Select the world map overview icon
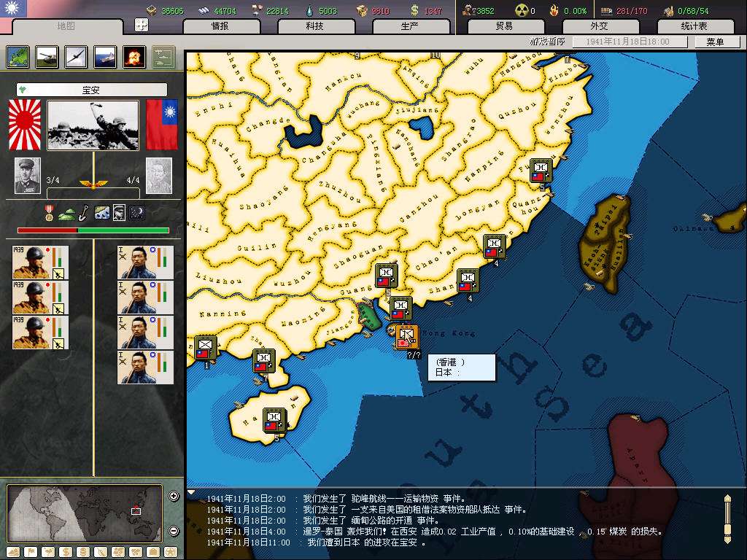The width and height of the screenshot is (747, 560). pos(18,57)
